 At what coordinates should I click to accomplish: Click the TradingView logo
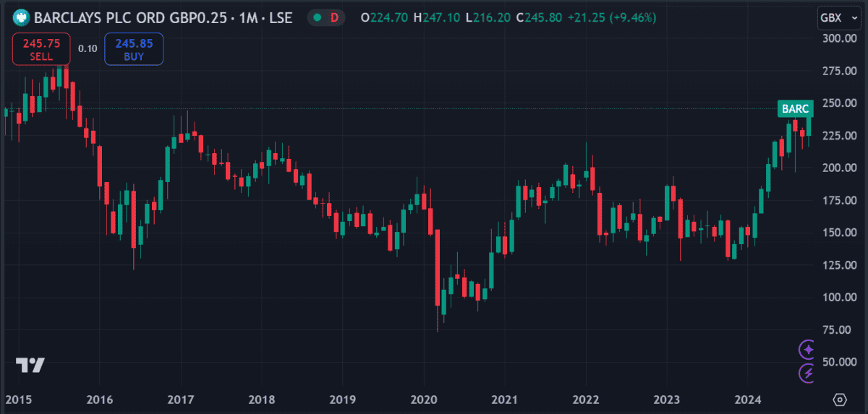30,366
